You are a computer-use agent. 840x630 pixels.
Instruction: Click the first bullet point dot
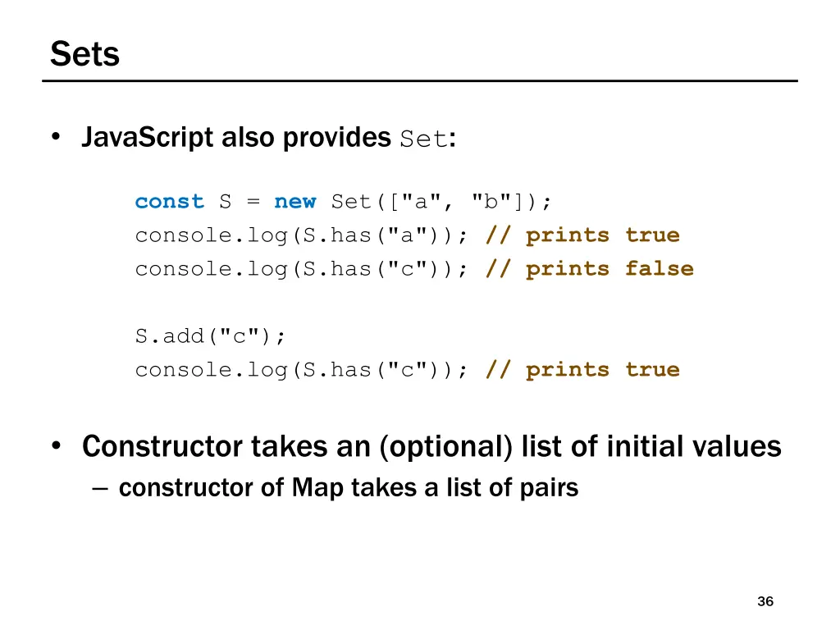(x=56, y=137)
